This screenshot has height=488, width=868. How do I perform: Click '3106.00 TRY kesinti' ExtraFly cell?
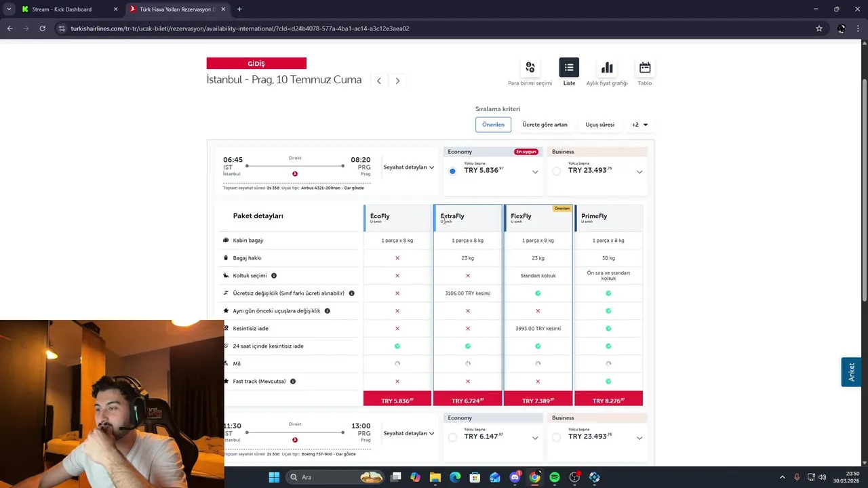(x=468, y=293)
